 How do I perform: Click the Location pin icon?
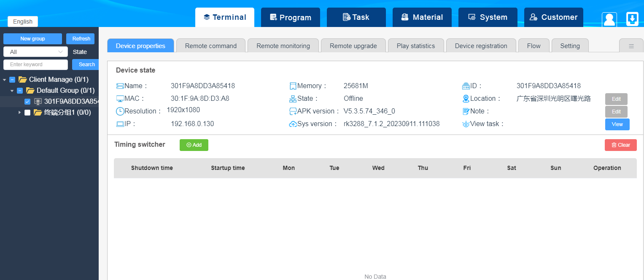click(466, 99)
